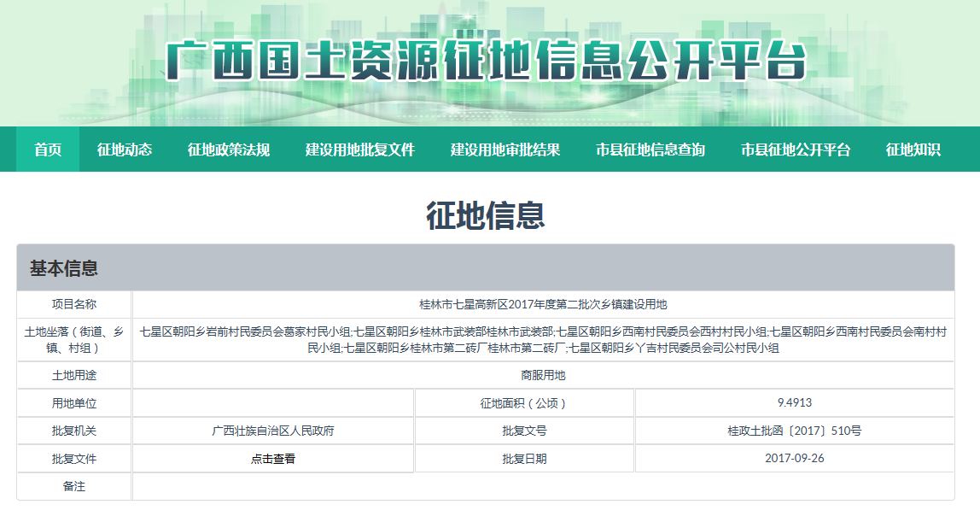The image size is (980, 516).
Task: Click the 商服用地 land use value
Action: [543, 375]
